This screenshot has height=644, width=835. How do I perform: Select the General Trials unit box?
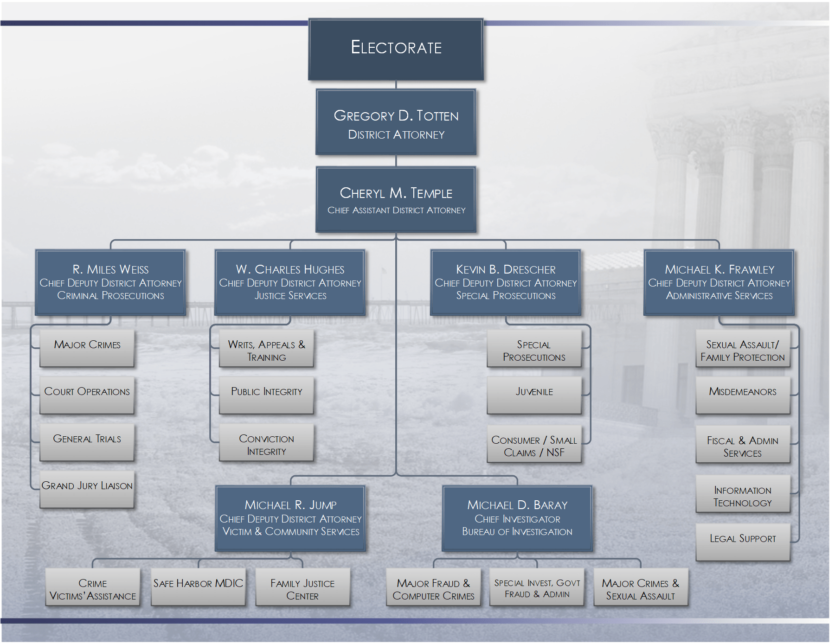point(87,442)
